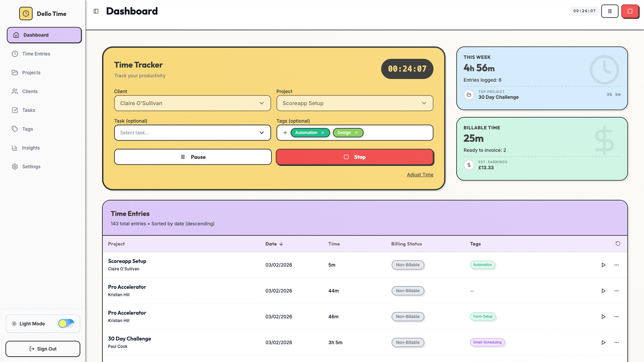Remove the Automation tag from tracker
Viewport: 644px width, 362px height.
323,133
